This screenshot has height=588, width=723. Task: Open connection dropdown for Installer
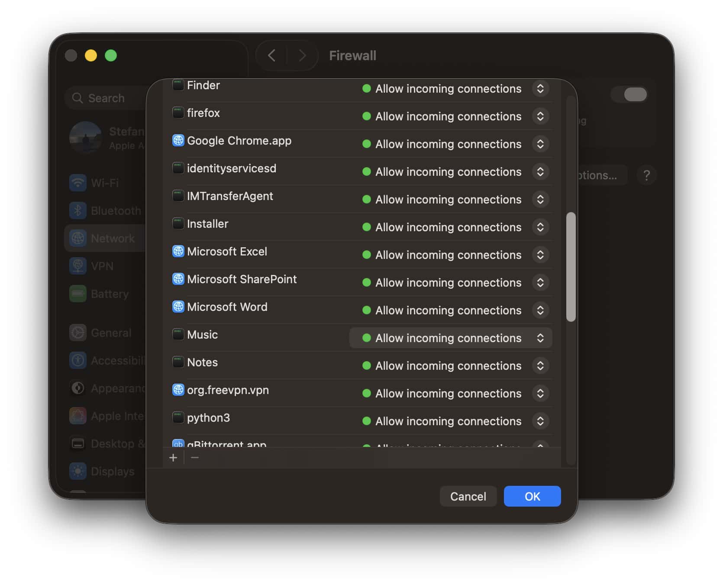[540, 227]
